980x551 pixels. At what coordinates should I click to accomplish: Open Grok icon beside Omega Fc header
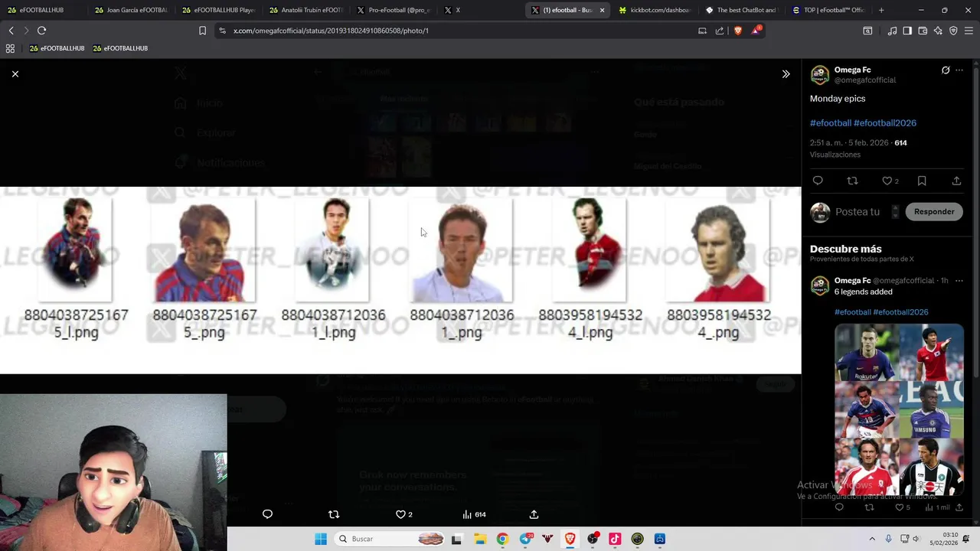coord(946,70)
